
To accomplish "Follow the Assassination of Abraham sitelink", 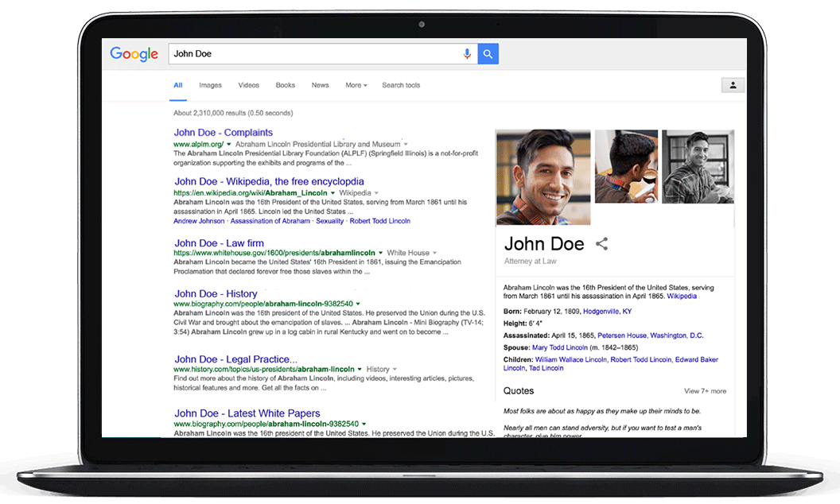I will (270, 221).
